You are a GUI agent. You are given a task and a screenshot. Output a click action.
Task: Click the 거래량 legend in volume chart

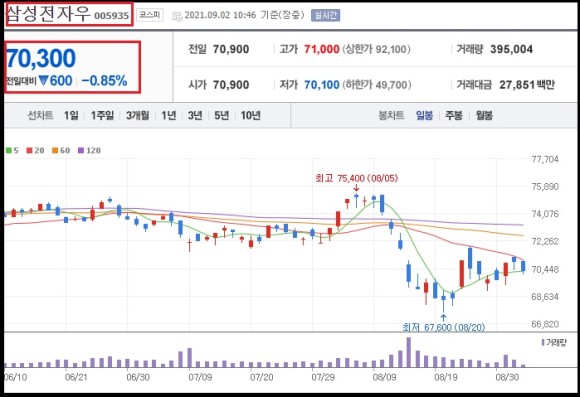click(554, 343)
